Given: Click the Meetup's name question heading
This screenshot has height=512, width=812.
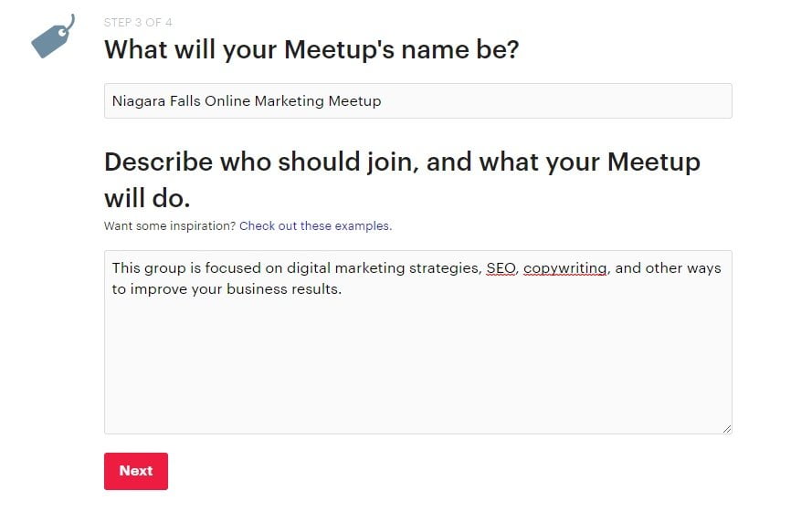Looking at the screenshot, I should (311, 49).
